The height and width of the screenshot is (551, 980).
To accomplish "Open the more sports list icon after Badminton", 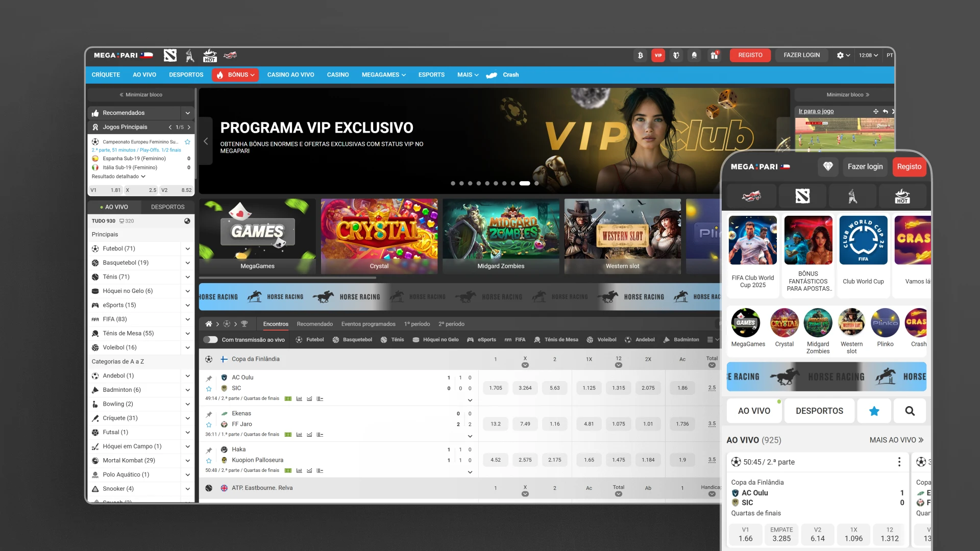I will pos(710,340).
